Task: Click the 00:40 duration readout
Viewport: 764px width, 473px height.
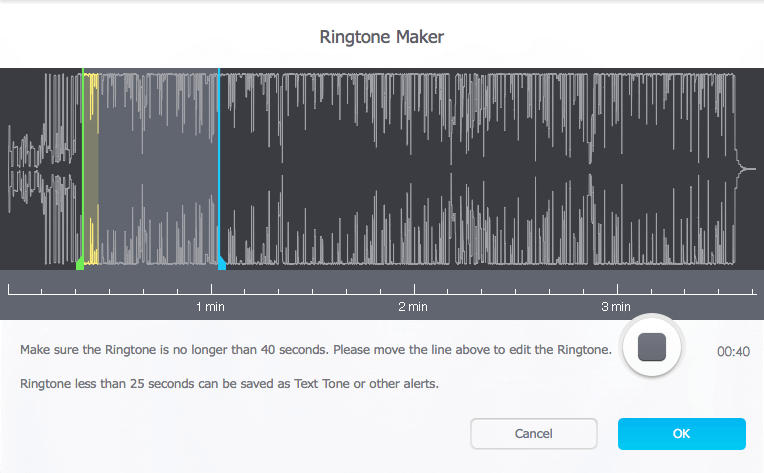Action: 733,351
